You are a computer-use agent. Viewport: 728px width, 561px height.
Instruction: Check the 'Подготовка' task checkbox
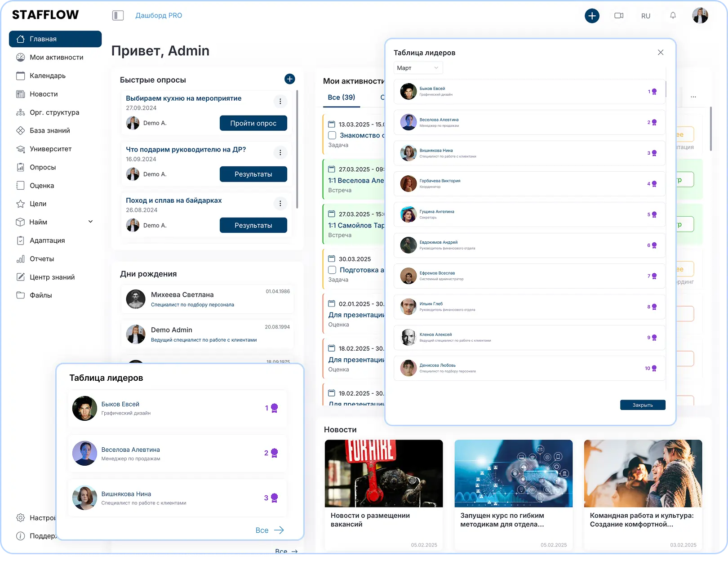point(332,270)
